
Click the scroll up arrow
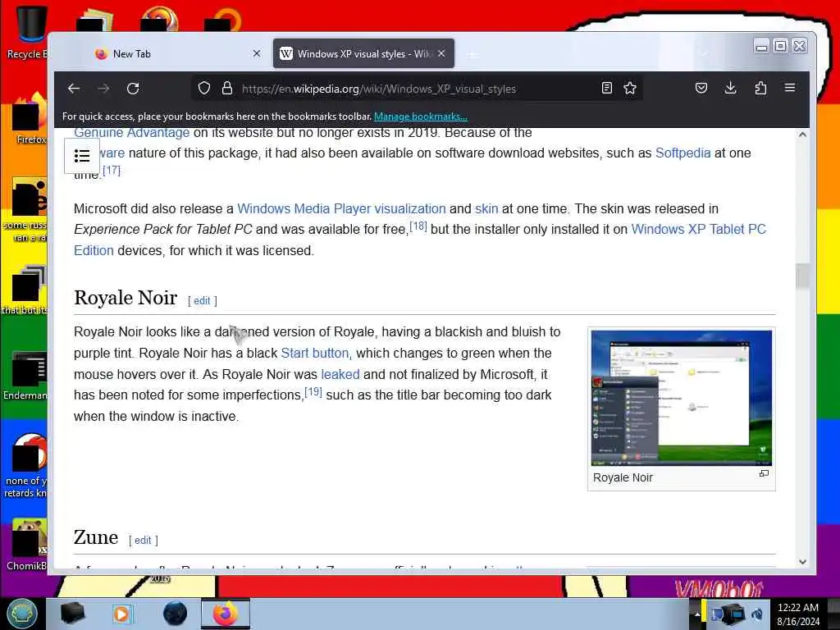[x=802, y=135]
